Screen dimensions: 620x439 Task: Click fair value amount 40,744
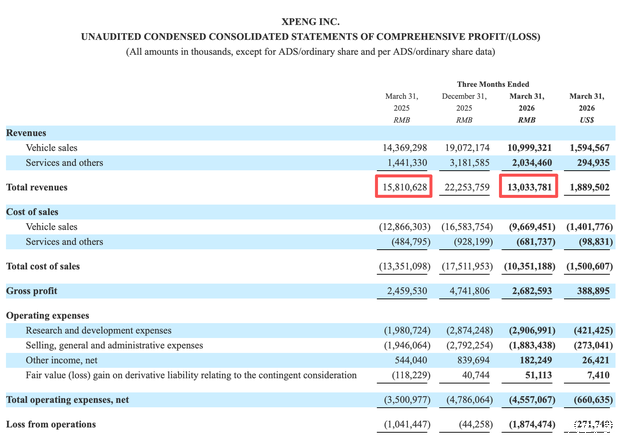point(476,375)
